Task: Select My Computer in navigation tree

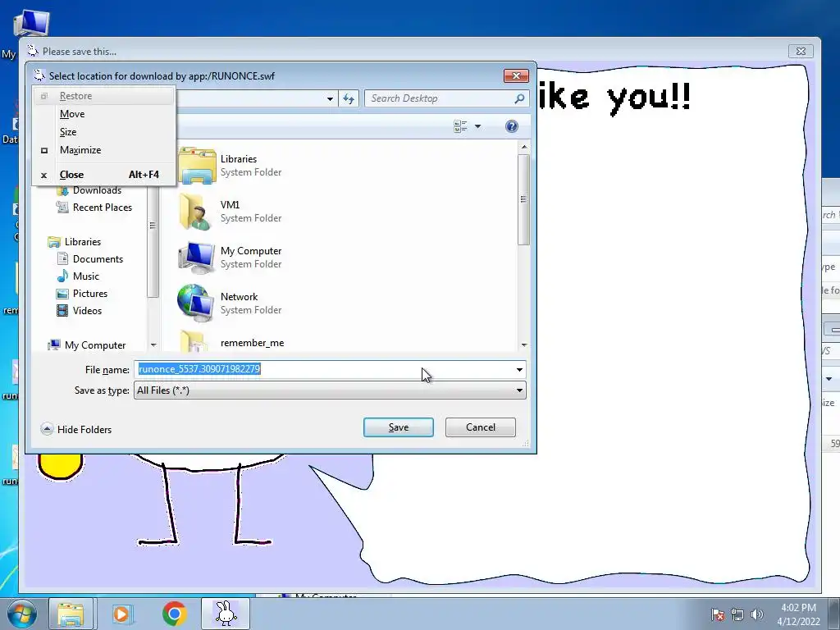Action: pyautogui.click(x=87, y=345)
